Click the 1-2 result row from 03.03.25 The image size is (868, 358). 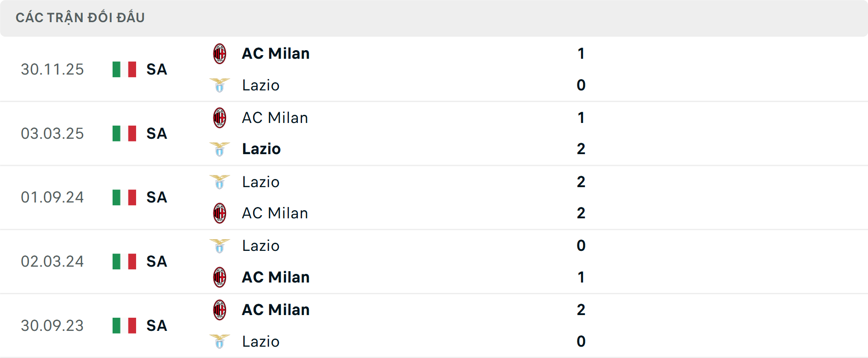click(x=581, y=133)
